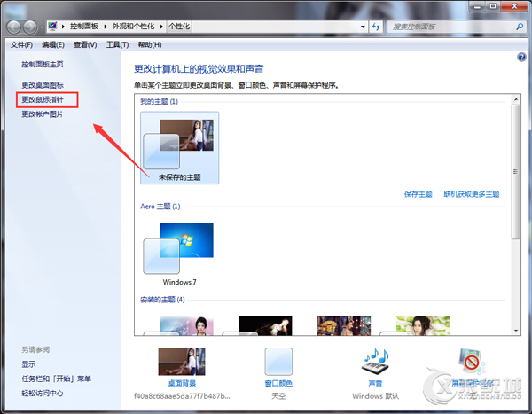Open 显示 in the see-also list
Viewport: 532px width, 414px height.
pyautogui.click(x=28, y=364)
